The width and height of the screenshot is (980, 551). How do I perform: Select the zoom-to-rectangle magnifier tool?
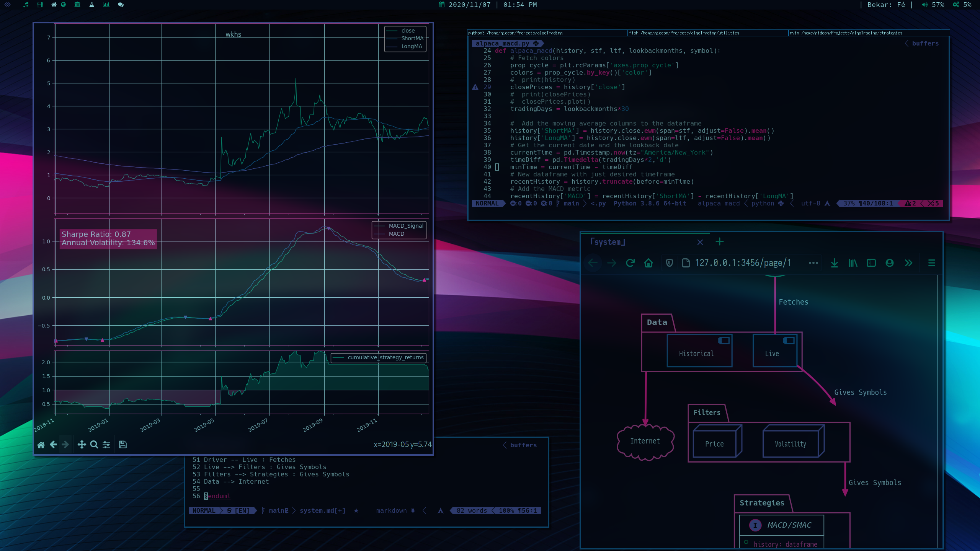pyautogui.click(x=94, y=445)
